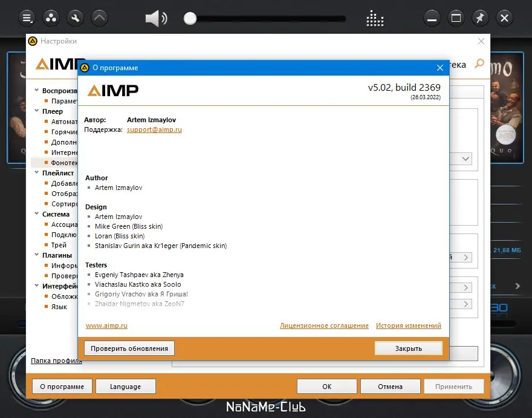Collapse the Плагины tree section

pyautogui.click(x=37, y=255)
